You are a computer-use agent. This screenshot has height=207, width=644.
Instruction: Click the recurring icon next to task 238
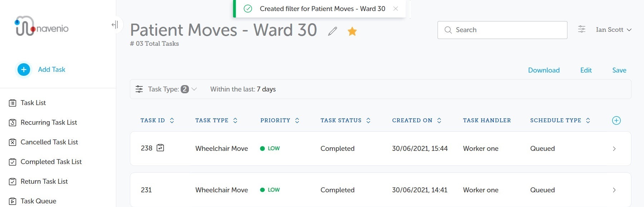pos(160,148)
